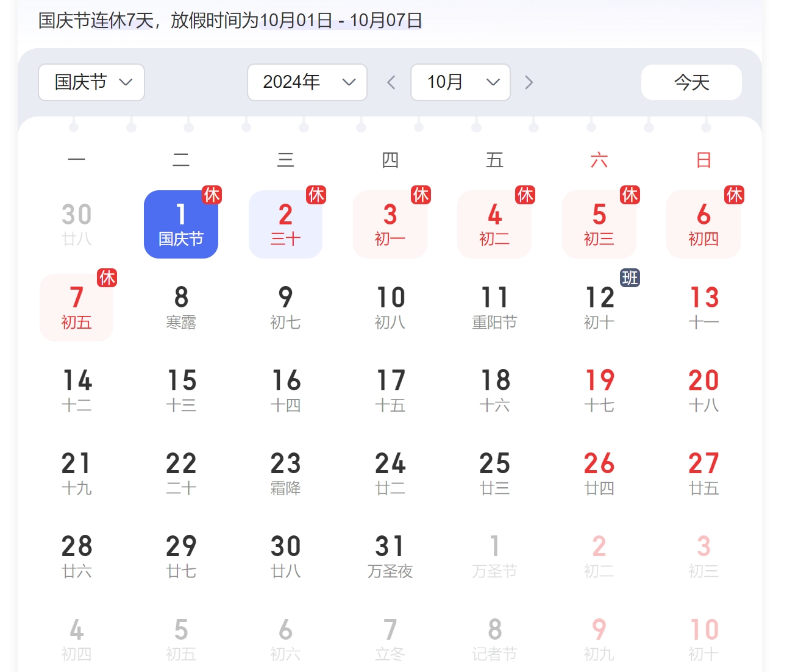Image resolution: width=812 pixels, height=672 pixels.
Task: Select October 29 廿七
Action: 181,556
